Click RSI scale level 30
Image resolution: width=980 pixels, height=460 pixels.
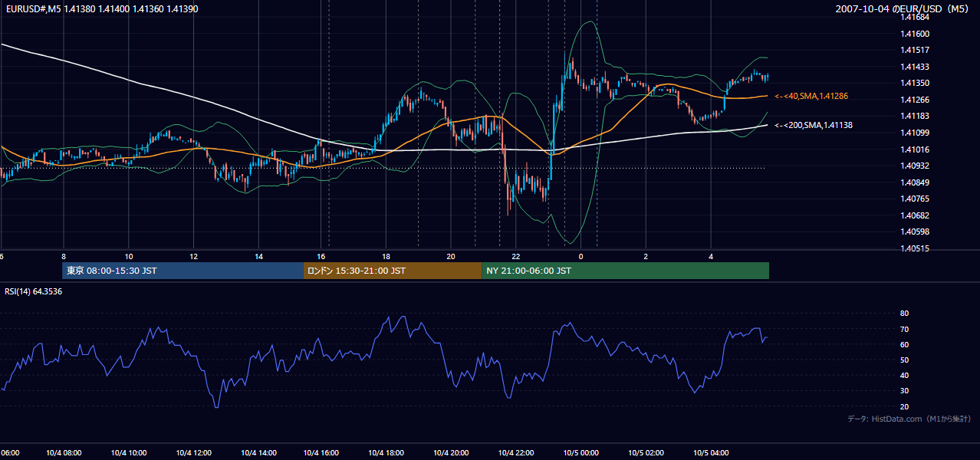904,390
